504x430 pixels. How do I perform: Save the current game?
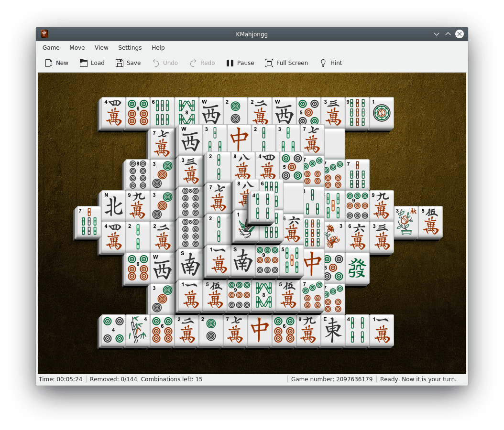pyautogui.click(x=128, y=63)
